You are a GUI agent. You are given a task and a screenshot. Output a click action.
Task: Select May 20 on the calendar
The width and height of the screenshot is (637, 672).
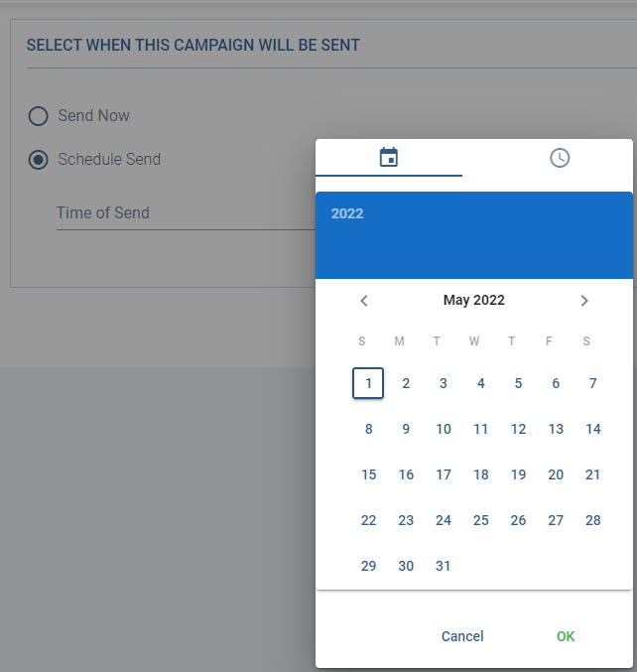(556, 474)
